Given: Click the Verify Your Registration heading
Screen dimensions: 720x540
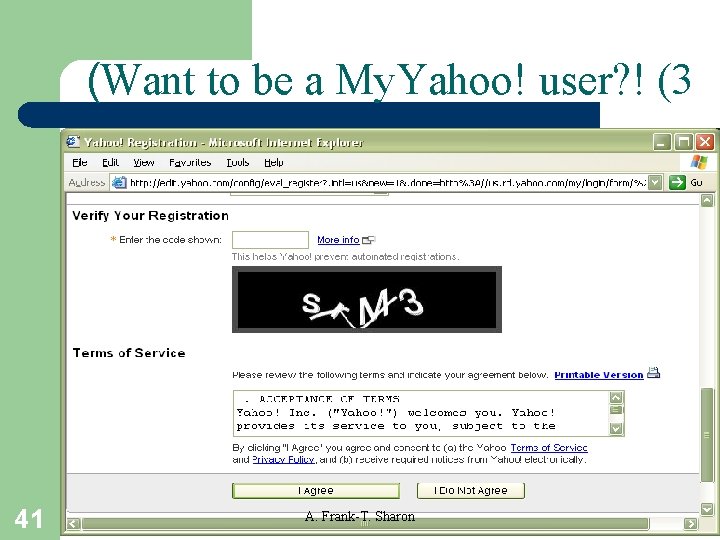Looking at the screenshot, I should [151, 216].
